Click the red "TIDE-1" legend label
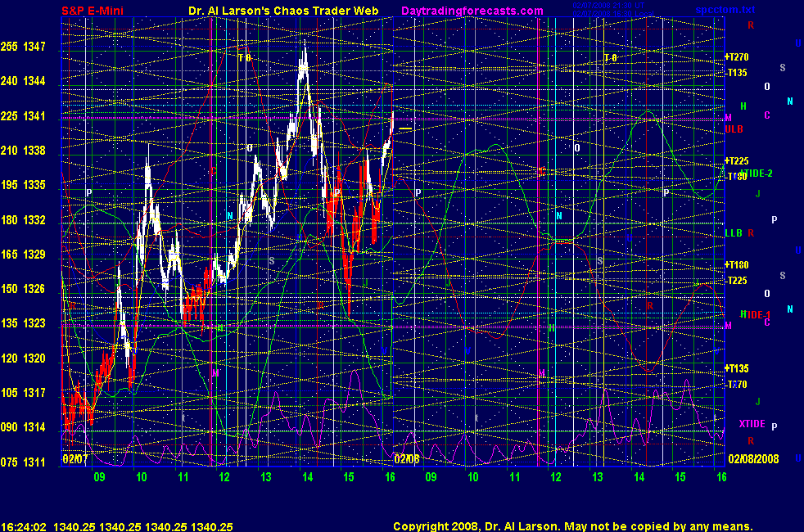Image resolution: width=804 pixels, height=532 pixels. [757, 314]
